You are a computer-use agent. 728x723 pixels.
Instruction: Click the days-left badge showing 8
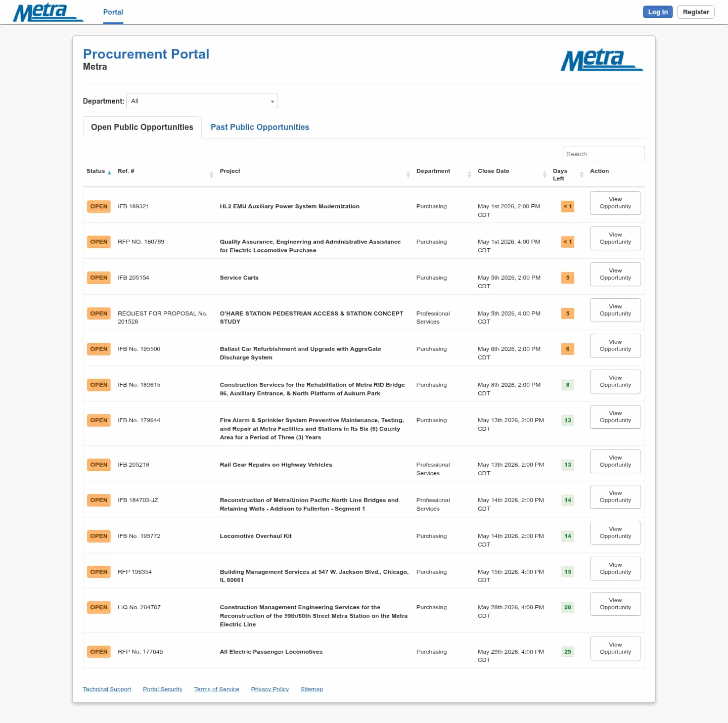coord(568,385)
